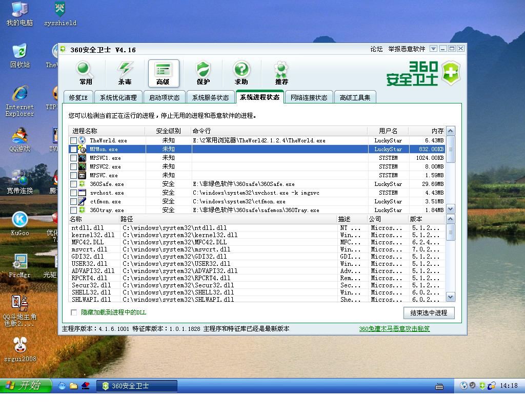Viewport: 525px width, 420px height.
Task: Open the title bar dropdown menu arrow
Action: tap(433, 49)
